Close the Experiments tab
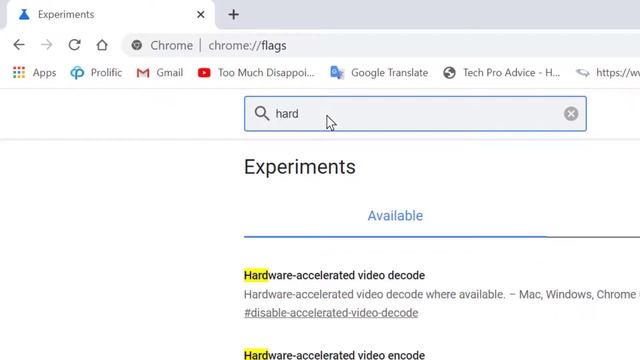Image resolution: width=640 pixels, height=360 pixels. coord(201,15)
